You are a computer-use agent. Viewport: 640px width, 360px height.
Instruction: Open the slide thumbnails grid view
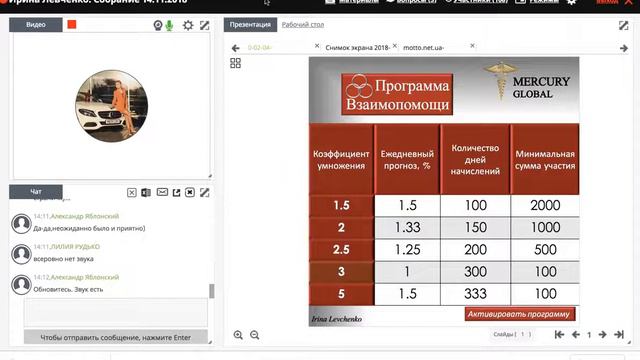[236, 63]
